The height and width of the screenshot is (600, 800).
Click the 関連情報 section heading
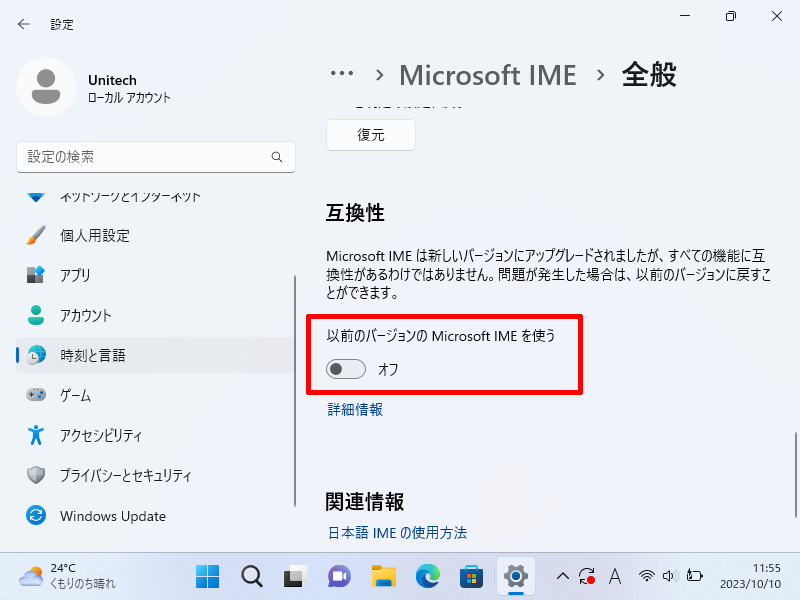365,502
